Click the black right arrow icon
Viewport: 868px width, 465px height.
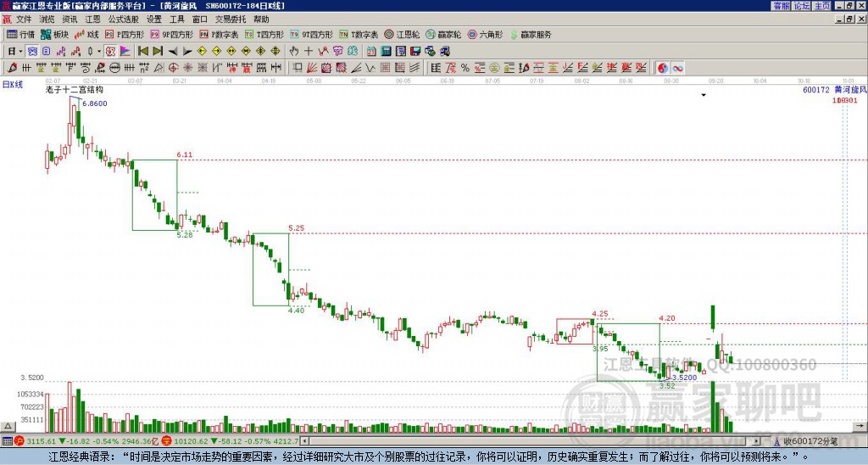pos(187,52)
